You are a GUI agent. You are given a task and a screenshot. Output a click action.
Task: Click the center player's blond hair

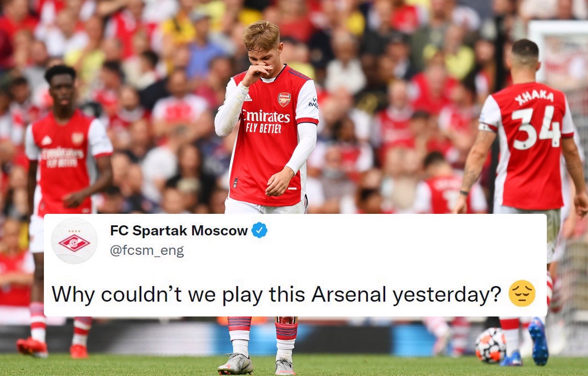(x=261, y=35)
